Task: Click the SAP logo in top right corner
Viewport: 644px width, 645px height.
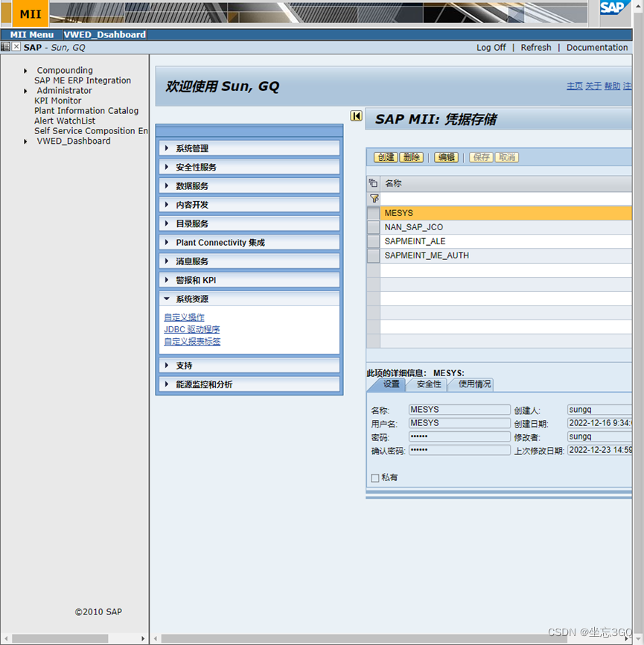Action: (x=613, y=8)
